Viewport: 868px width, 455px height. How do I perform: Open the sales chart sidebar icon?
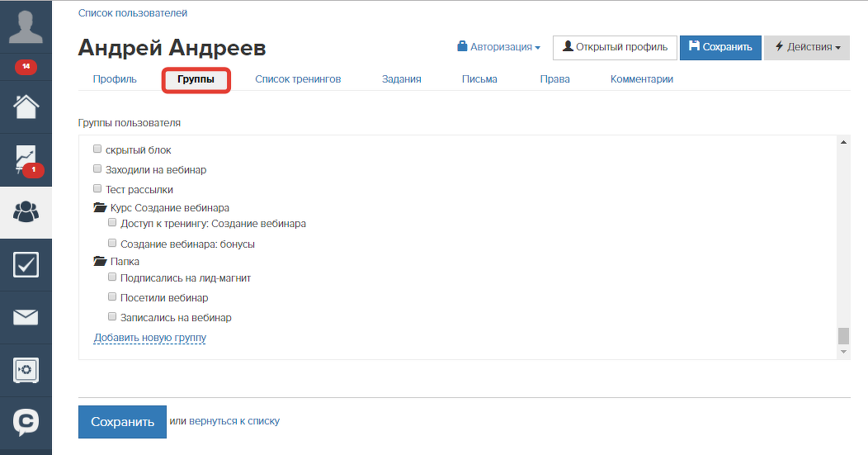(26, 159)
